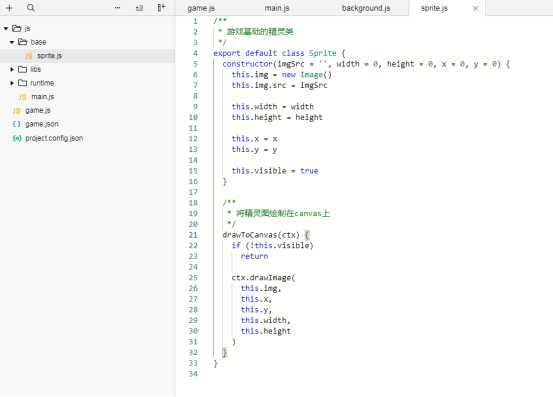Image resolution: width=553 pixels, height=397 pixels.
Task: Collapse the js folder arrow
Action: point(6,28)
